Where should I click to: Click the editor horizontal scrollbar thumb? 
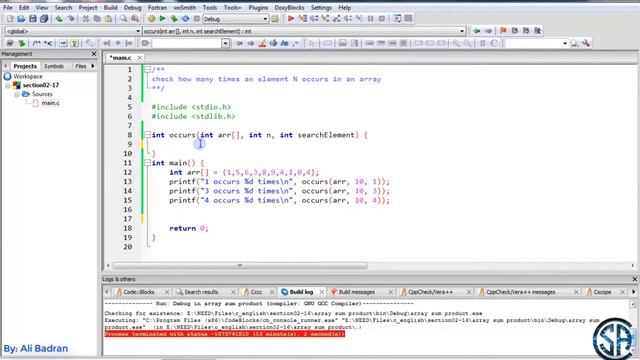(x=240, y=266)
